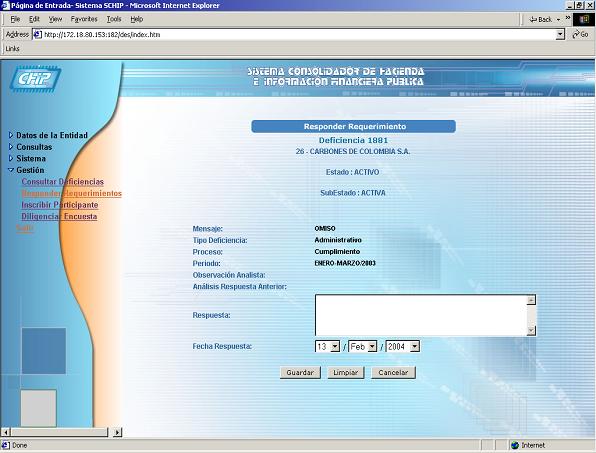Open the Favorites menu
Viewport: 596px width, 453px height.
coord(84,19)
